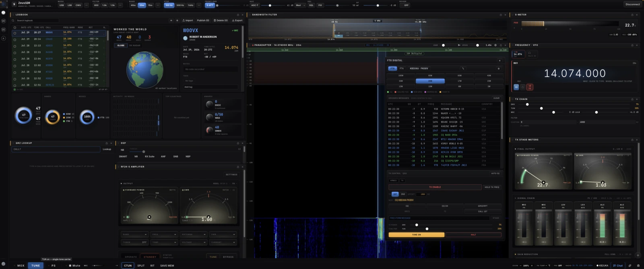Check the logbook header select-all checkbox

[x=15, y=27]
